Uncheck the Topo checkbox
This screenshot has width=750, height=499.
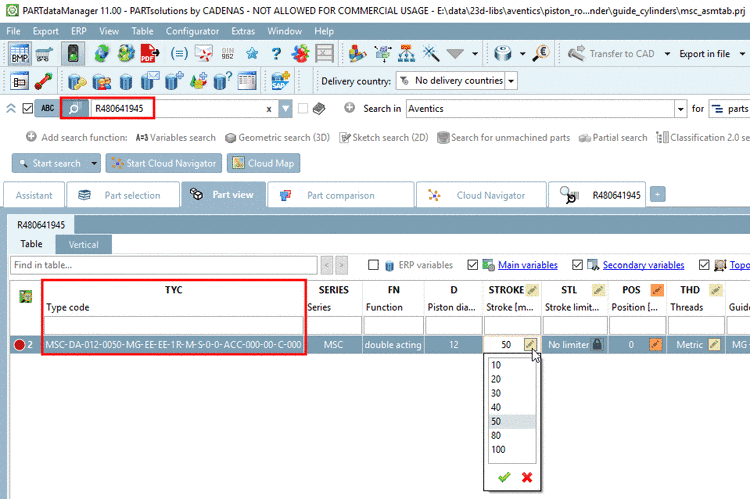704,265
